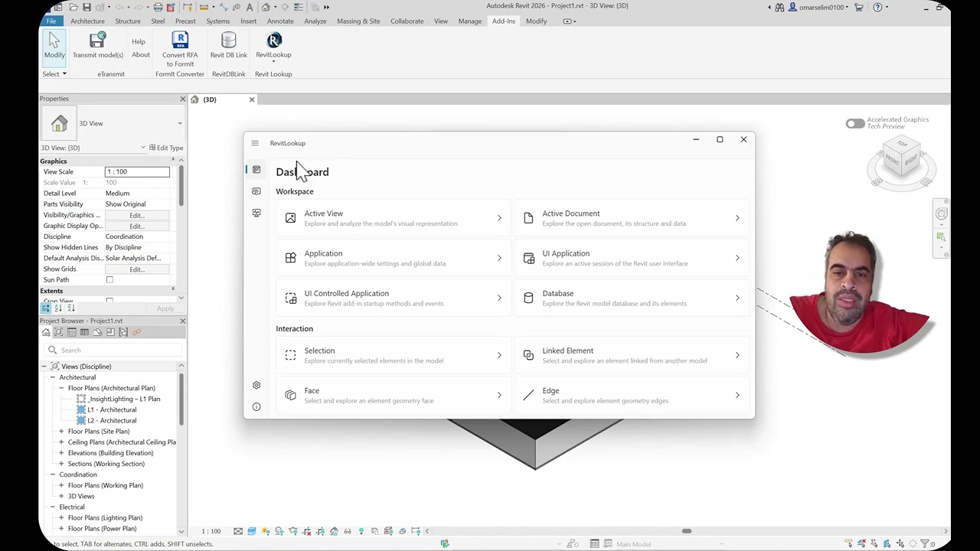
Task: Click the link icon in Project Browser toolbar
Action: click(136, 332)
